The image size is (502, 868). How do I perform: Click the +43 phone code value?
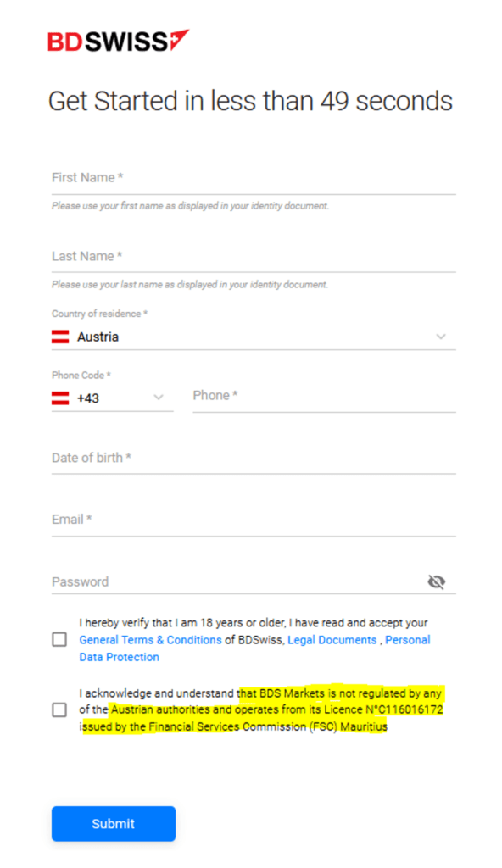(x=88, y=398)
